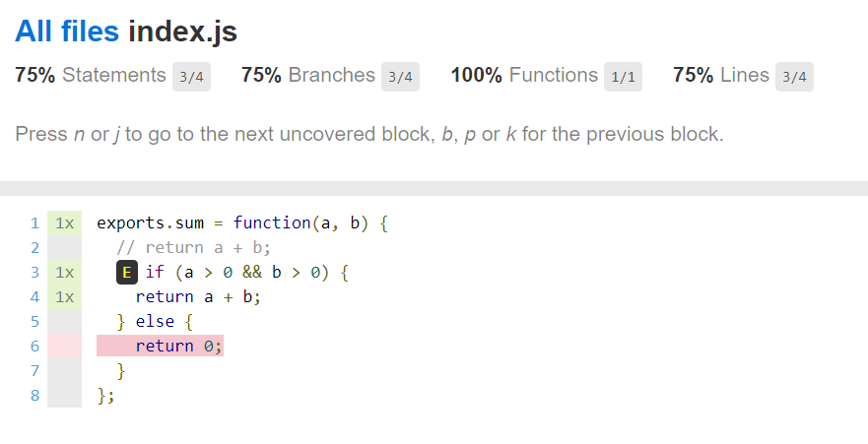The image size is (868, 444).
Task: Click the 75% Statements percentage
Action: 34,75
